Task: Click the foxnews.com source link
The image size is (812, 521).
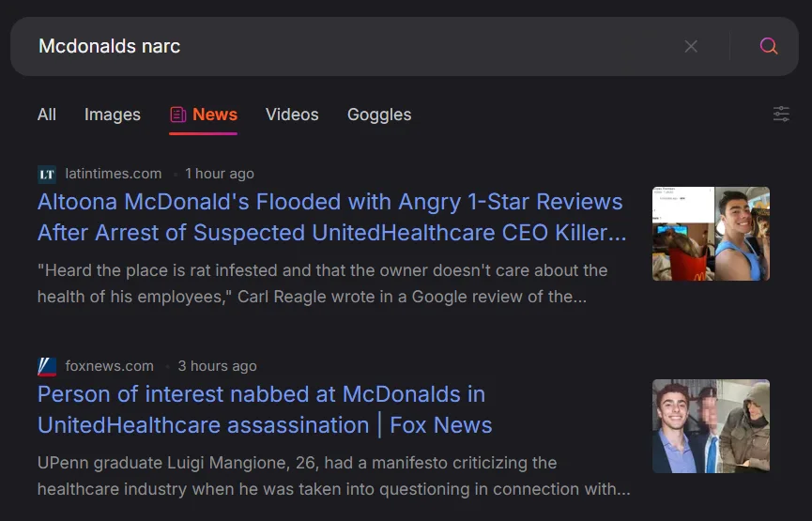Action: 109,366
